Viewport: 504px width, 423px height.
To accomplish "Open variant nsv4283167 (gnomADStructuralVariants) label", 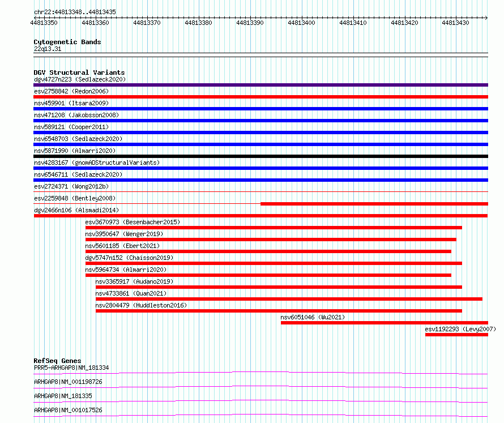I will [97, 163].
